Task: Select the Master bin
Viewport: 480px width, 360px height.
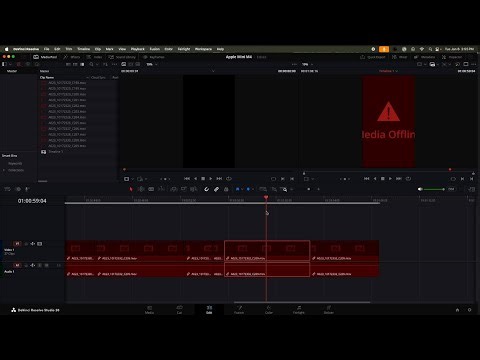Action: pos(12,71)
